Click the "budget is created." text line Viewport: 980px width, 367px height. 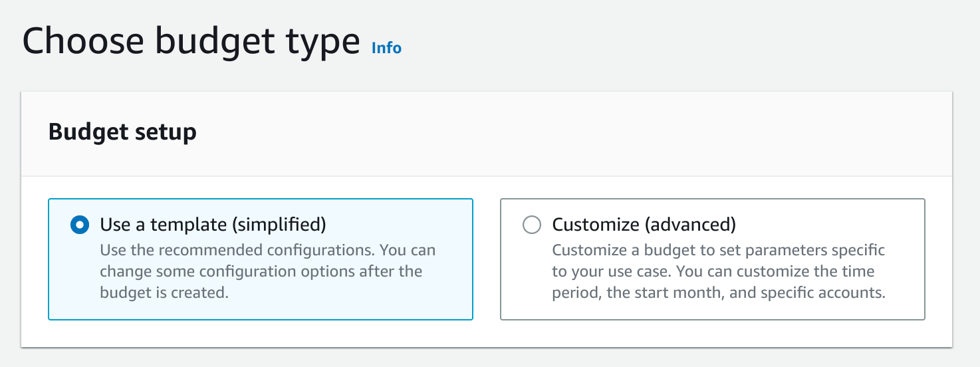[x=164, y=293]
